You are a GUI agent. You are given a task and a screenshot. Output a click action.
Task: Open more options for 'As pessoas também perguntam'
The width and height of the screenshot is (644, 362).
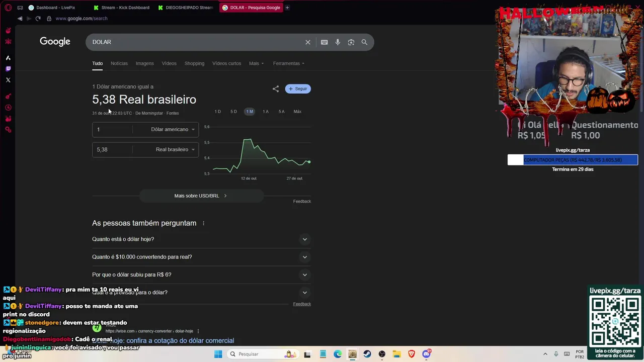(203, 223)
